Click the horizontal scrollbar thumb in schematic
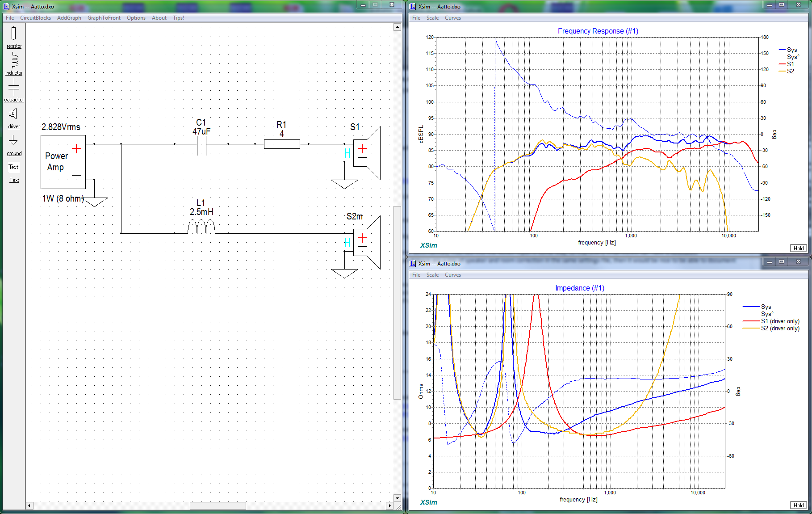Image resolution: width=812 pixels, height=514 pixels. pos(218,506)
